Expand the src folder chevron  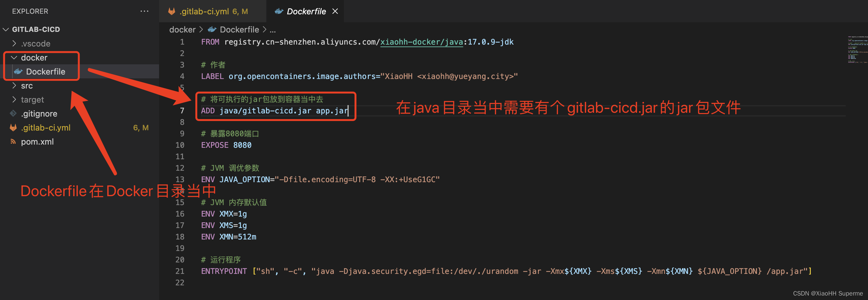14,86
